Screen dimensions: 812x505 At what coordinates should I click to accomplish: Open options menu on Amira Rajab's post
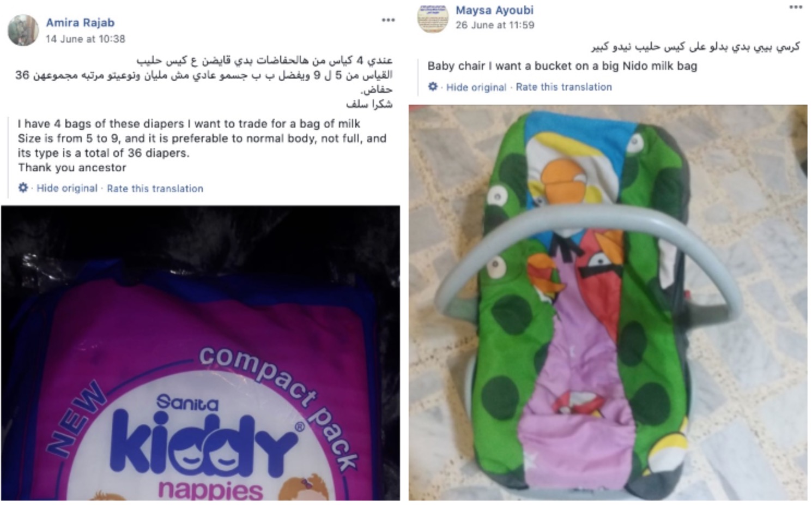pos(388,20)
